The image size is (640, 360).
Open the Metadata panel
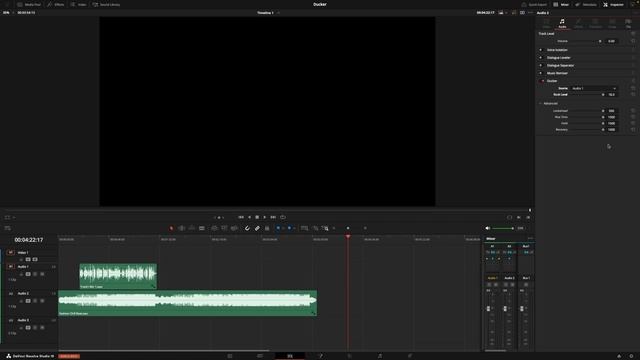[x=586, y=4]
